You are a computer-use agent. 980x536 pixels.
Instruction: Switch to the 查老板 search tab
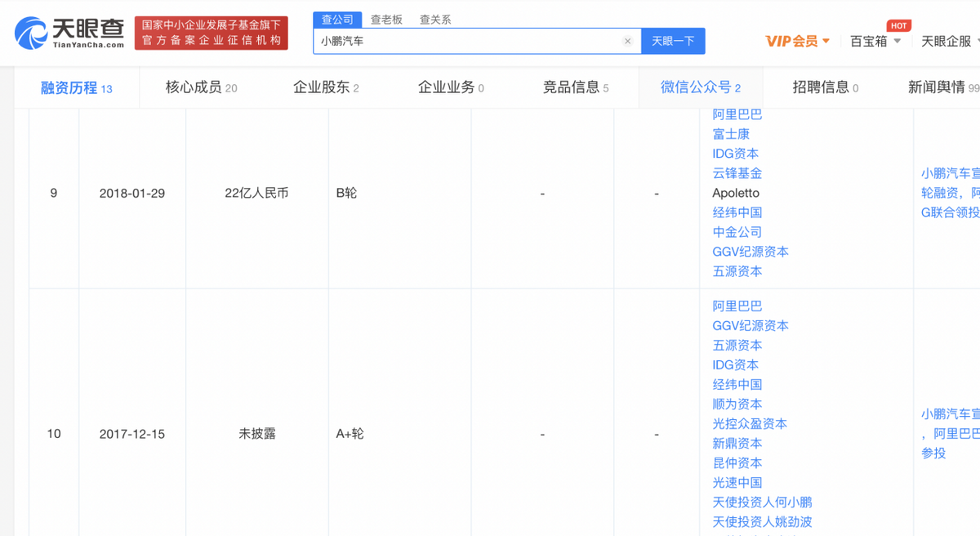point(386,20)
